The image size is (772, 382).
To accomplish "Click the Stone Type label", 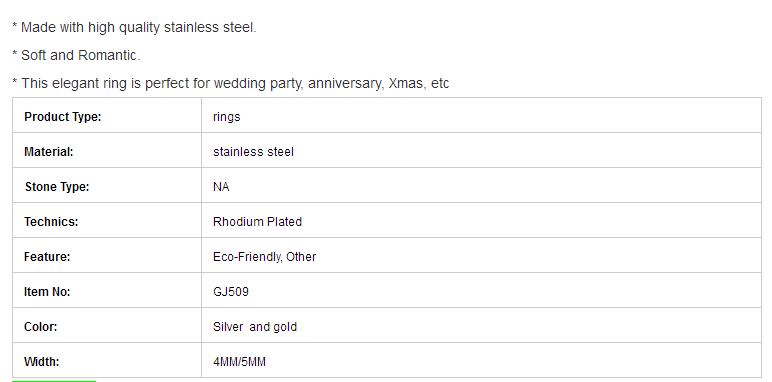I will click(x=57, y=187).
